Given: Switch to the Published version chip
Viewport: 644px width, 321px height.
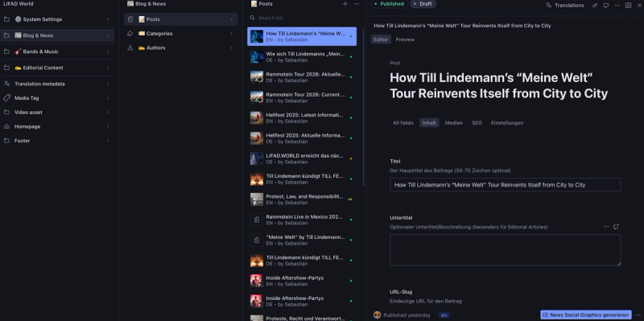Looking at the screenshot, I should (389, 4).
